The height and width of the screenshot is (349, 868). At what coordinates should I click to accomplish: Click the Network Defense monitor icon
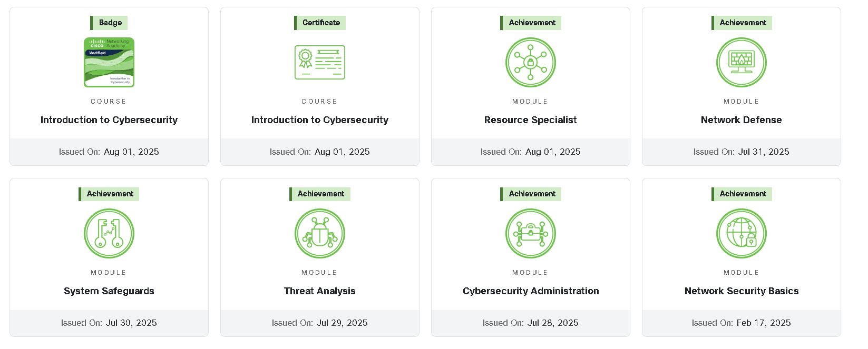tap(741, 62)
